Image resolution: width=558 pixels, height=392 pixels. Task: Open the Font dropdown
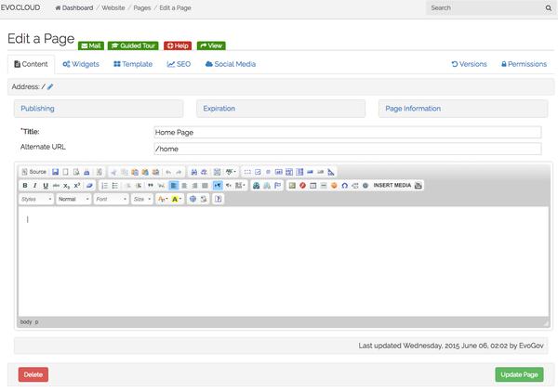(111, 199)
